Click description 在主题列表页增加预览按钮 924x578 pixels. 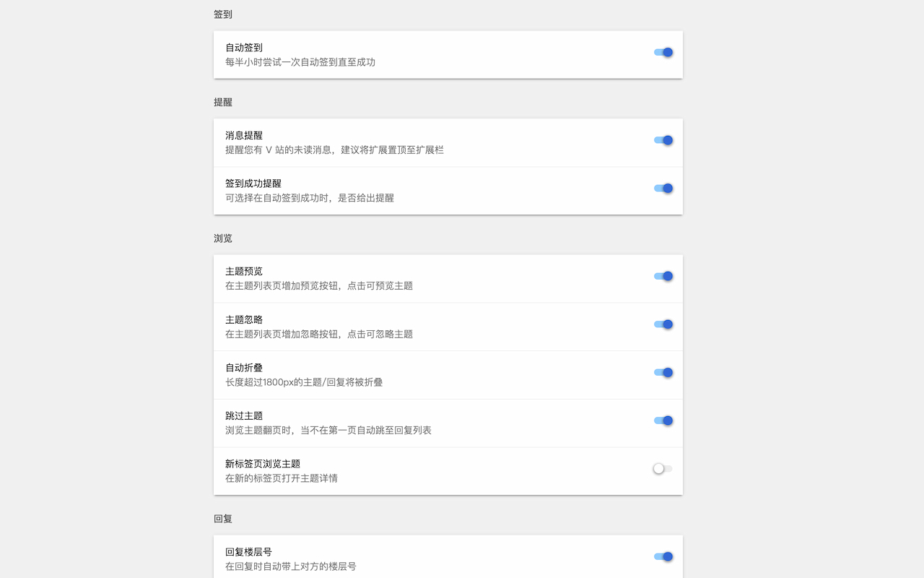(x=319, y=286)
